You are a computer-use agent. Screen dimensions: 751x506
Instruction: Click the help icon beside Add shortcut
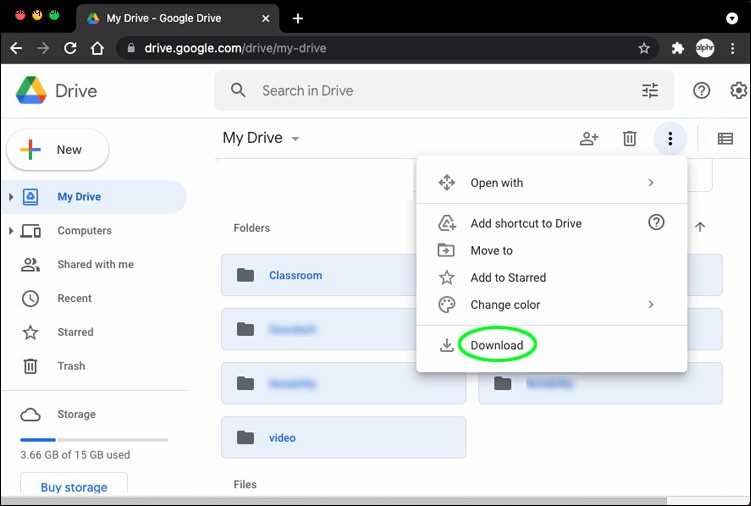[656, 222]
